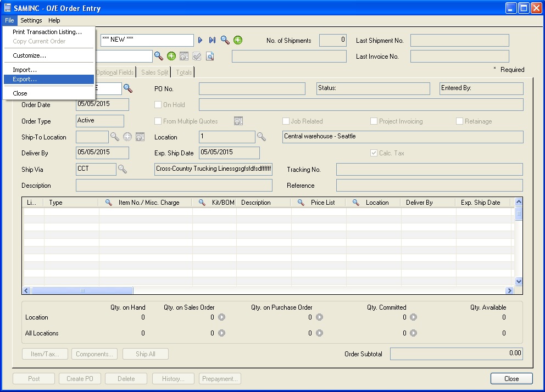
Task: Click the grid's horizontal scrollbar thumb
Action: [82, 290]
